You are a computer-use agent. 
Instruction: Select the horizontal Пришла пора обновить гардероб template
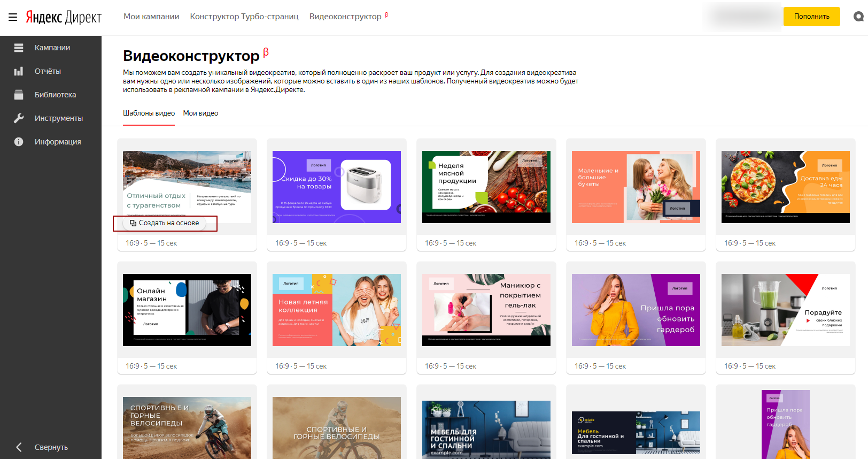pyautogui.click(x=636, y=310)
